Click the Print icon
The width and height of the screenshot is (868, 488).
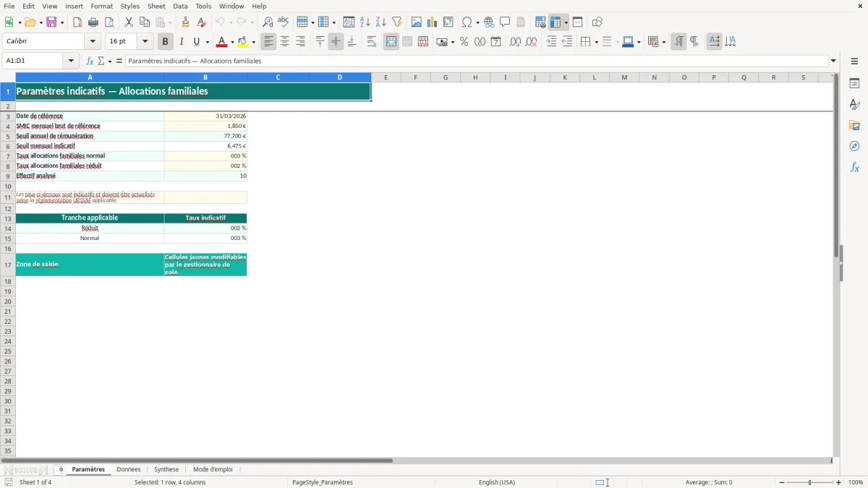(x=93, y=22)
